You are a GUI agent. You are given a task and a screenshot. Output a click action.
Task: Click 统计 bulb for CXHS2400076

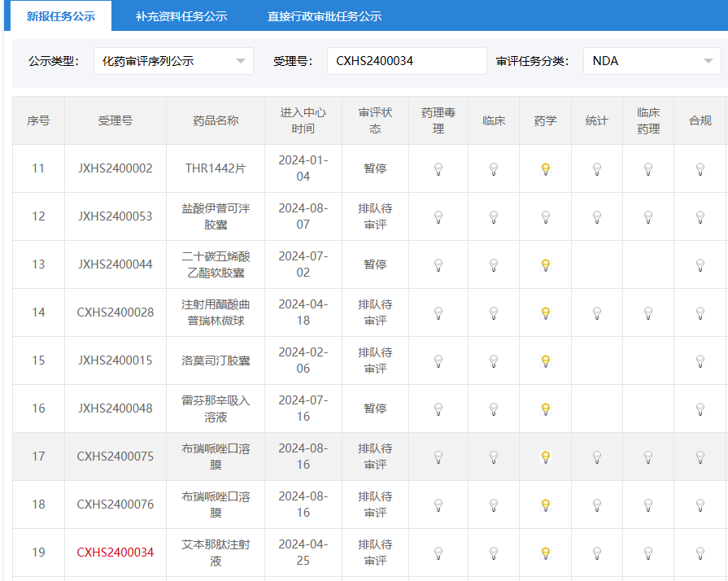pos(597,505)
